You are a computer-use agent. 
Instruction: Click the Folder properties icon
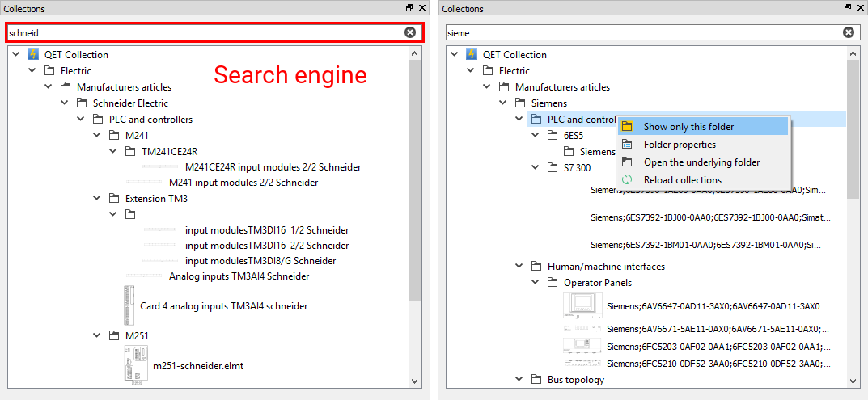coord(627,145)
